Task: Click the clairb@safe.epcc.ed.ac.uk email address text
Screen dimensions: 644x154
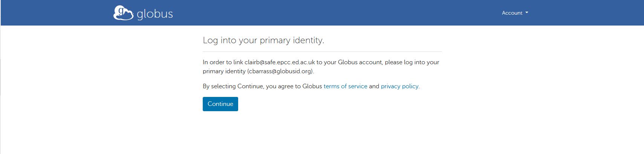Action: (x=280, y=62)
